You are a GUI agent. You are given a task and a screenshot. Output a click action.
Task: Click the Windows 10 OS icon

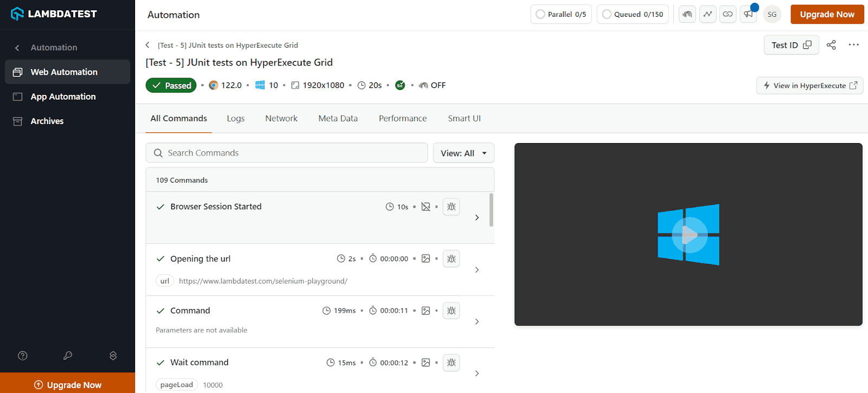(x=260, y=85)
